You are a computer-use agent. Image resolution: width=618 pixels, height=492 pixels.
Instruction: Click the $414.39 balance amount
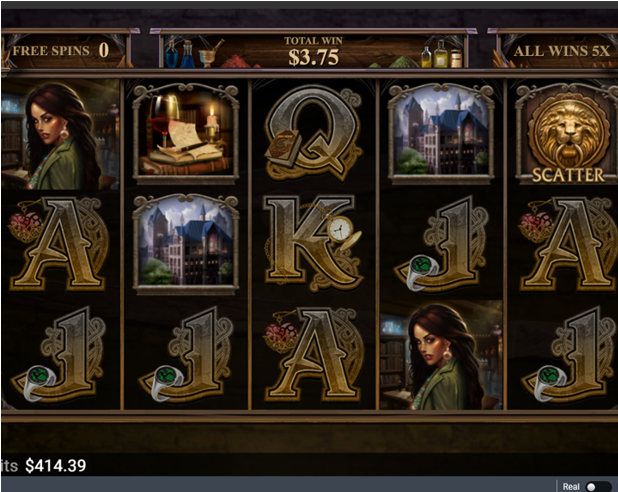(56, 466)
